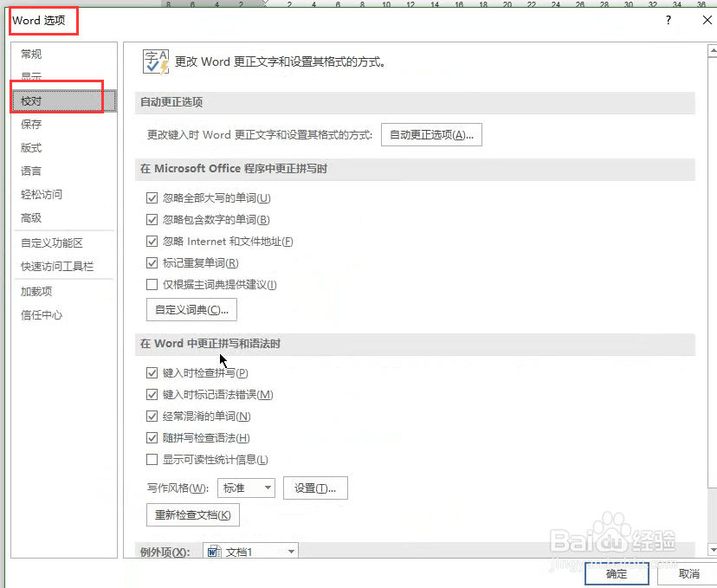Click scrollbar up arrow
717x588 pixels.
tap(712, 50)
